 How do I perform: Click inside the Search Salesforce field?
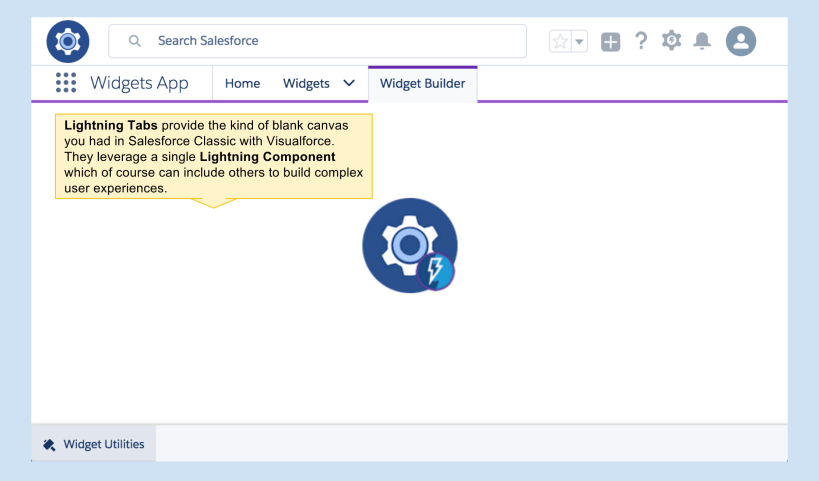click(330, 41)
